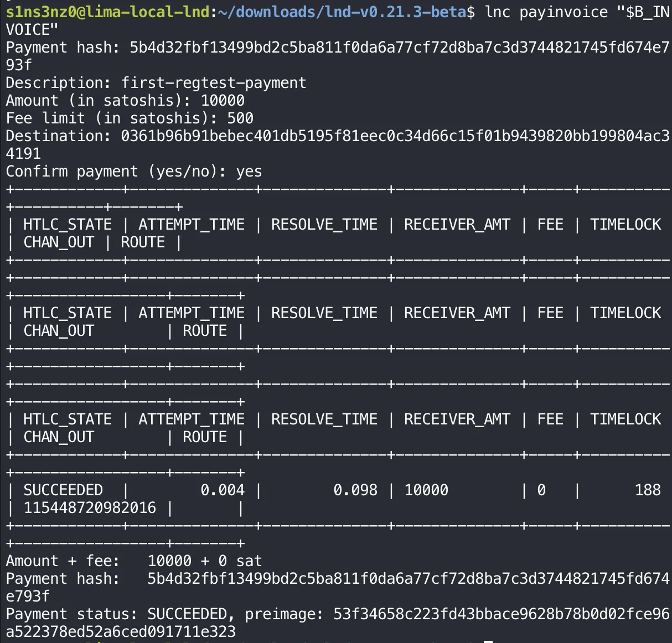Click the 'Amount (in satoshis): 10000' line
The width and height of the screenshot is (672, 643).
point(125,100)
